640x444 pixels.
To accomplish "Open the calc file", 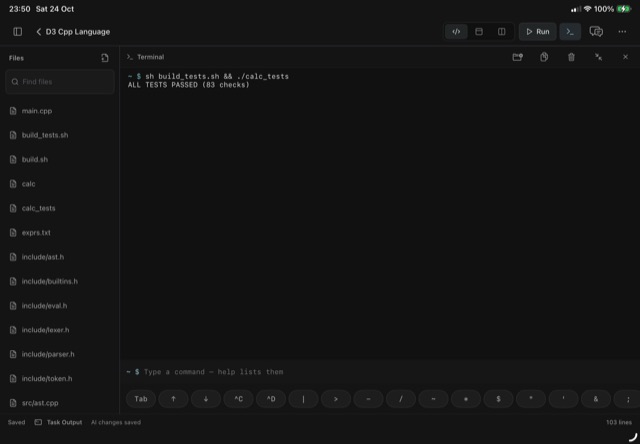I will point(60,184).
